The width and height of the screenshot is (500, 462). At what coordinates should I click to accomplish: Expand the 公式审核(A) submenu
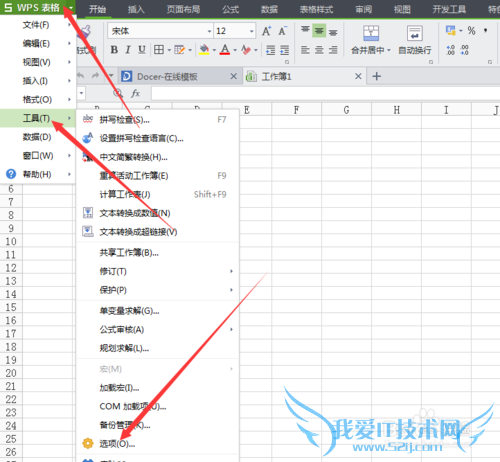click(231, 330)
